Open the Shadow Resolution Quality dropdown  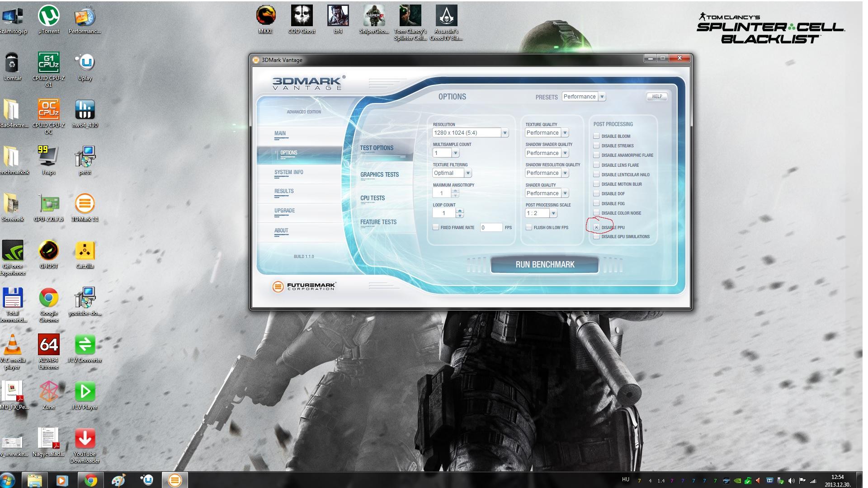pos(547,173)
